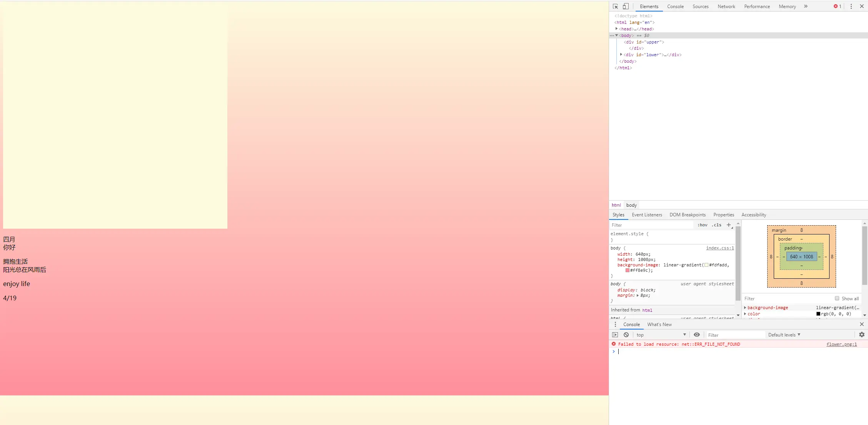Click the #ff8e9c pink color swatch
This screenshot has width=868, height=425.
pos(627,270)
